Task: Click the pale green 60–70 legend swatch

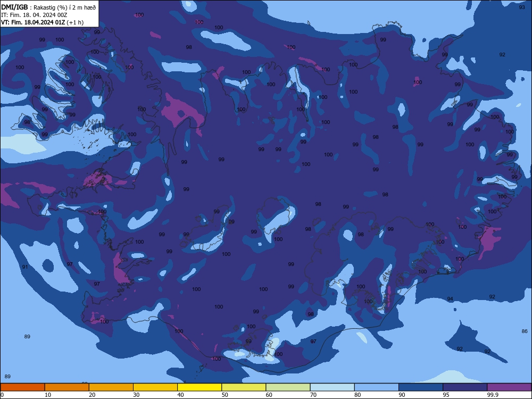Action: (x=288, y=387)
